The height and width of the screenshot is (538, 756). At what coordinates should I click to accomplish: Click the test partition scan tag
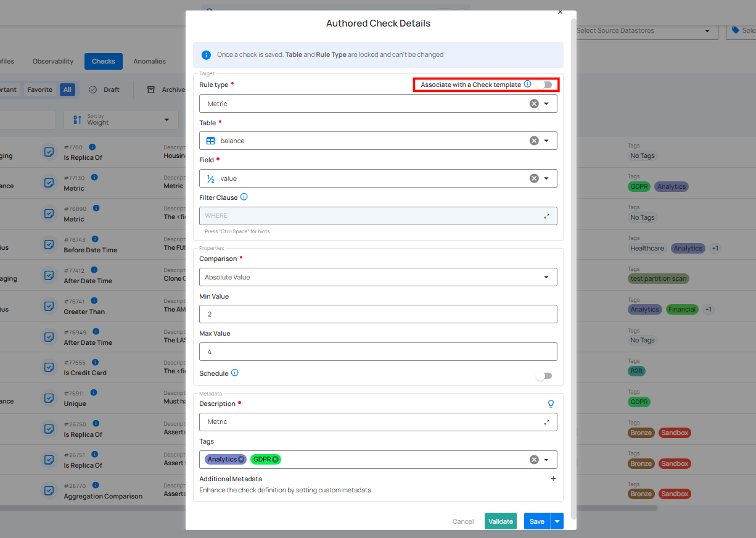(x=659, y=278)
